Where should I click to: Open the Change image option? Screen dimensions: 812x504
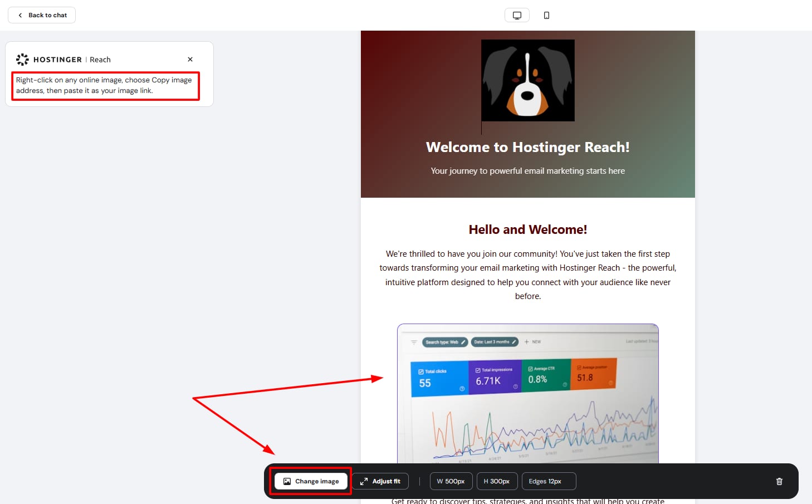311,481
